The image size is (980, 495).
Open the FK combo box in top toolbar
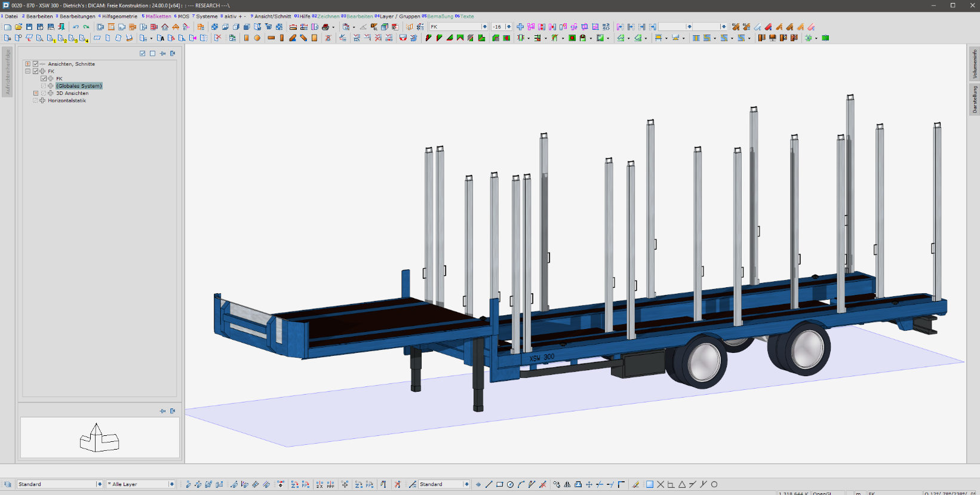[459, 27]
